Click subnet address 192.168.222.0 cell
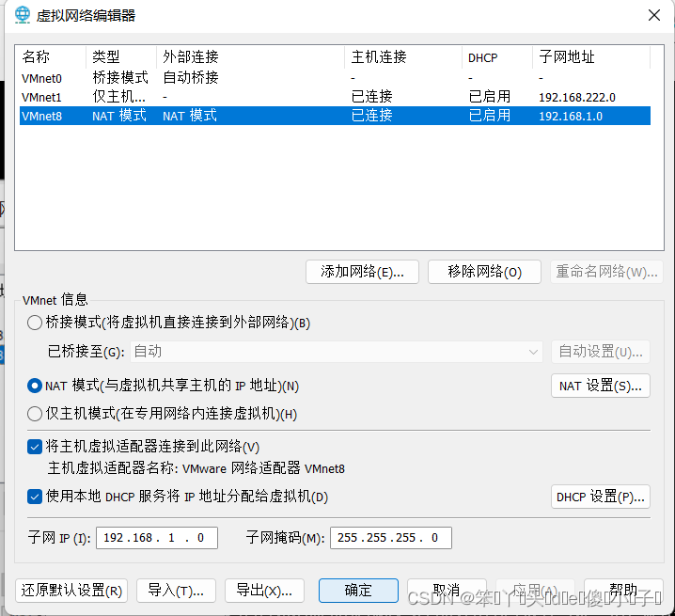The image size is (675, 616). coord(577,98)
